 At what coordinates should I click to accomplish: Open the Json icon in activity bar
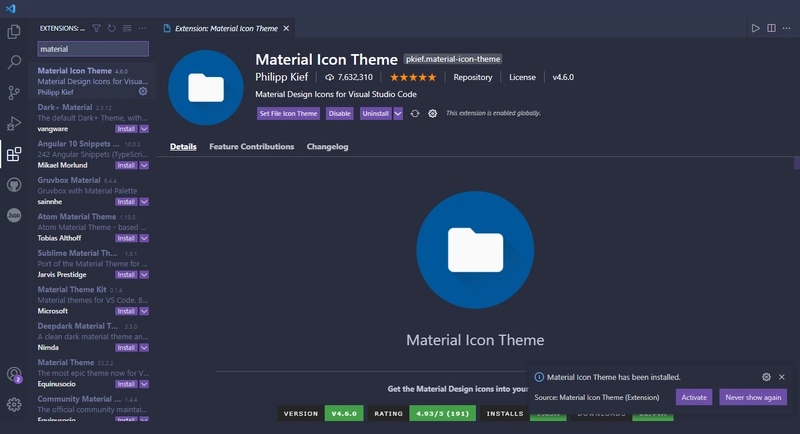14,215
